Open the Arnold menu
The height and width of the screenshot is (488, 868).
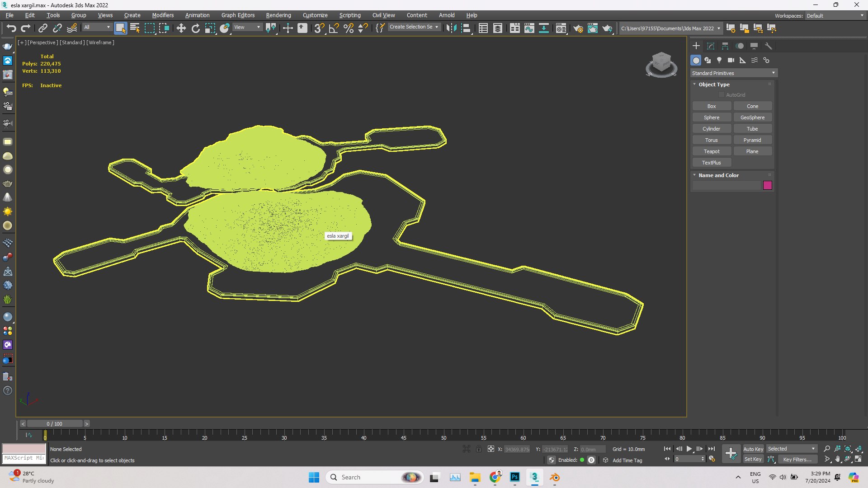[447, 15]
